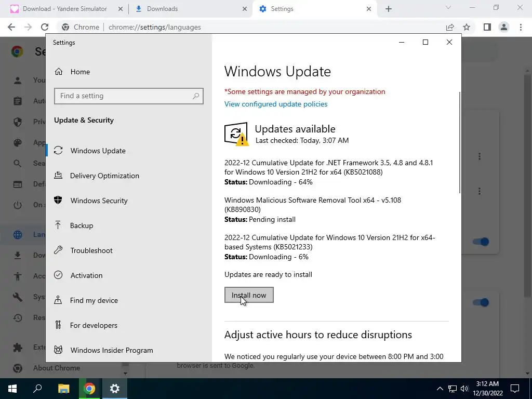Click the Windows Insider cat icon
The image size is (532, 399).
coord(58,350)
